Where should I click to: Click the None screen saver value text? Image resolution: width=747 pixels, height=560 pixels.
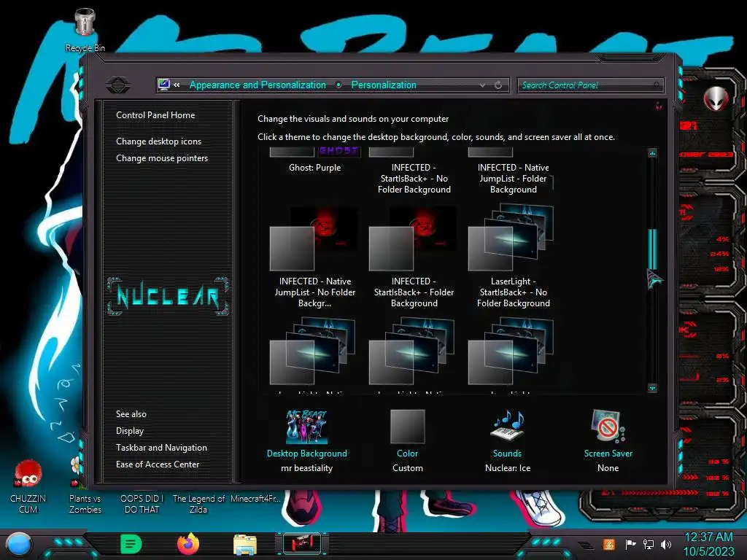tap(608, 468)
